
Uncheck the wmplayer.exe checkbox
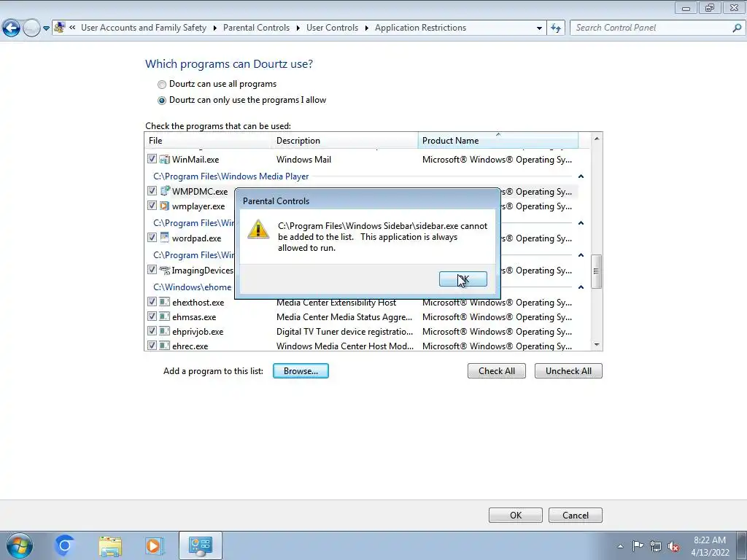click(152, 206)
